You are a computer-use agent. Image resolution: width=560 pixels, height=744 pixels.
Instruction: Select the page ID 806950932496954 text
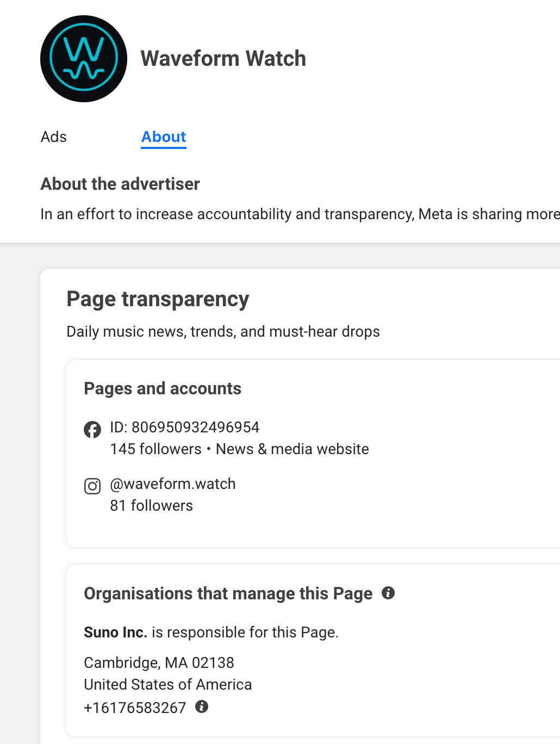(x=185, y=427)
